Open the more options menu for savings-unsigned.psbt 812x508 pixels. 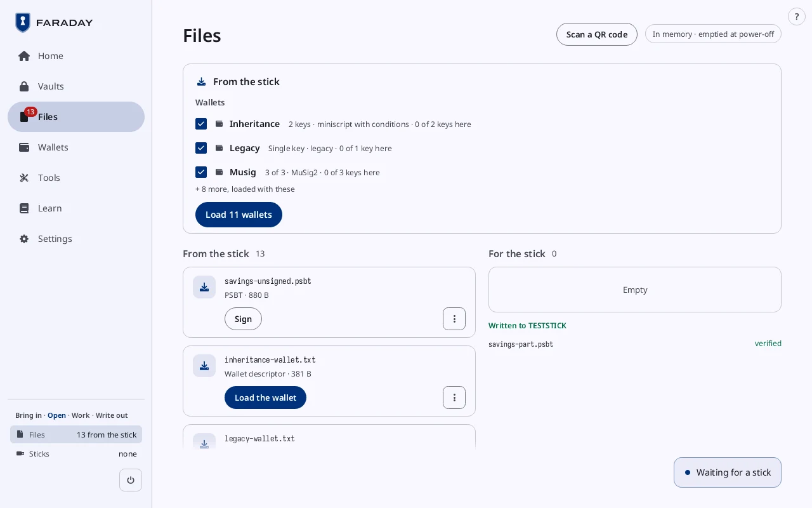tap(454, 319)
